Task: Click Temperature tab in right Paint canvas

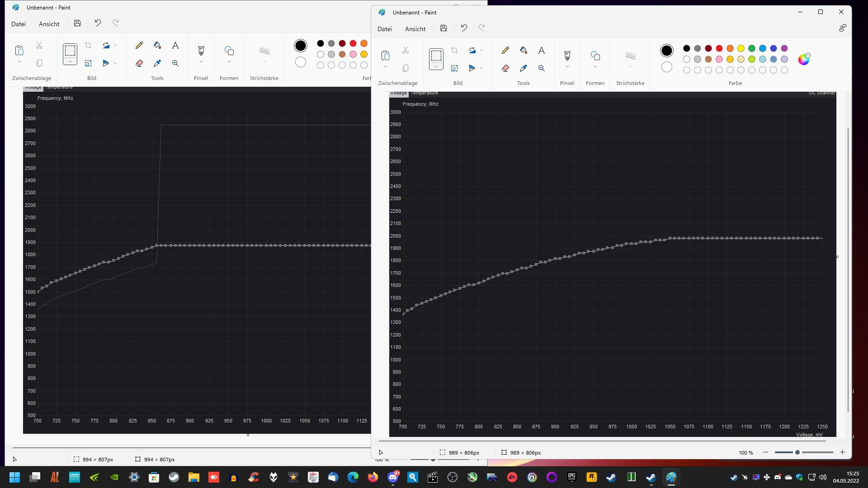Action: pos(424,93)
